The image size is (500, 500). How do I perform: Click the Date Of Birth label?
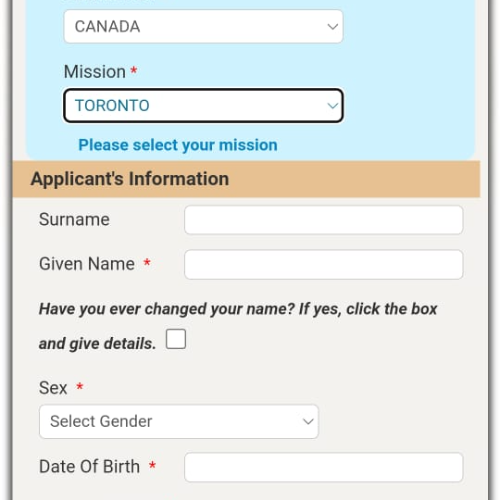[x=89, y=466]
